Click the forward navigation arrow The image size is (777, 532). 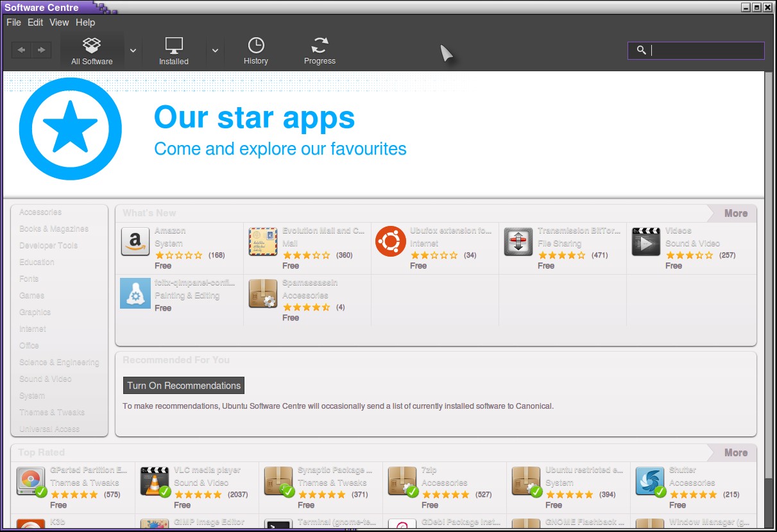coord(41,50)
